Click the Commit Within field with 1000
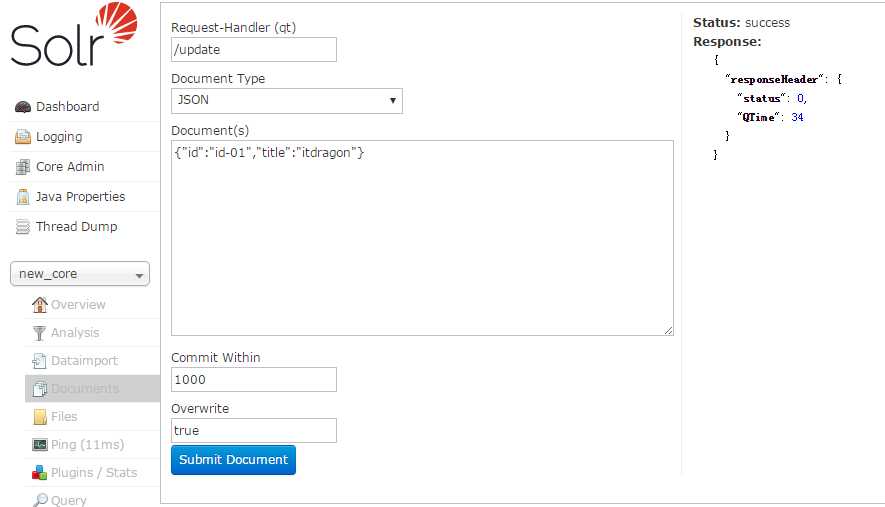This screenshot has height=507, width=885. coord(254,379)
